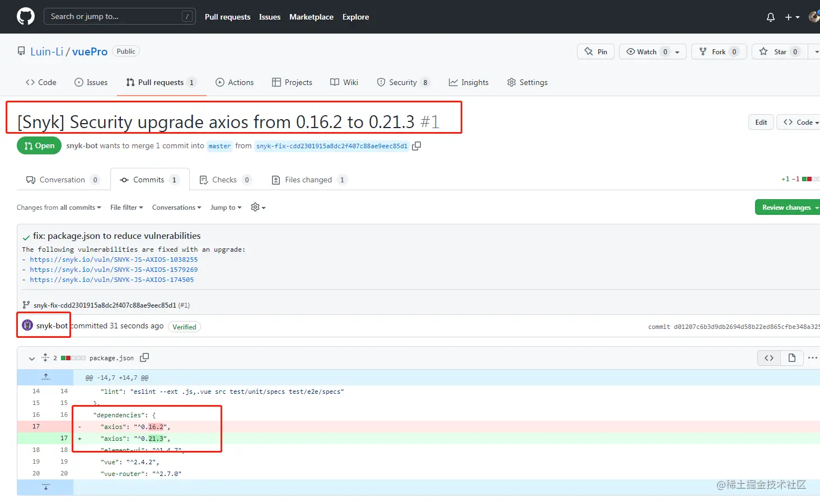Image resolution: width=820 pixels, height=504 pixels.
Task: Open the Code repository tab
Action: (x=41, y=82)
